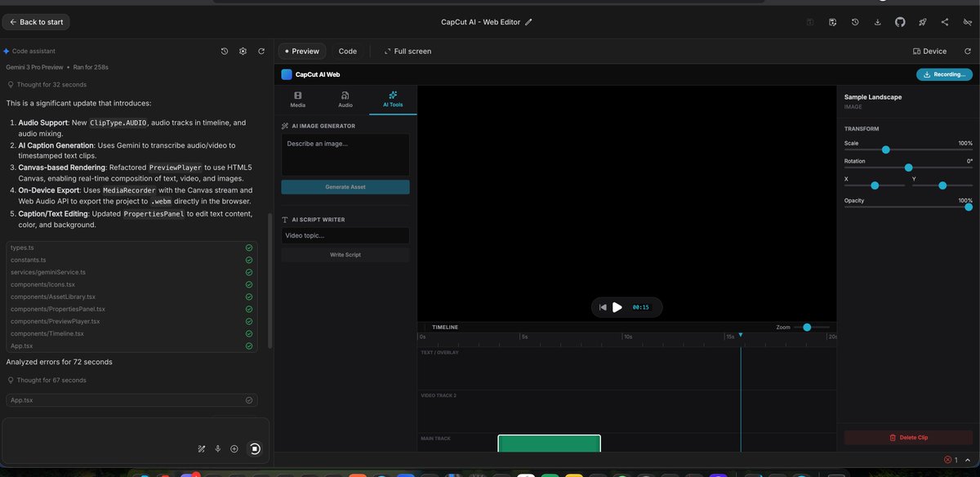Click the annotate magic pencil icon
Screen dimensions: 980x477
pos(202,448)
